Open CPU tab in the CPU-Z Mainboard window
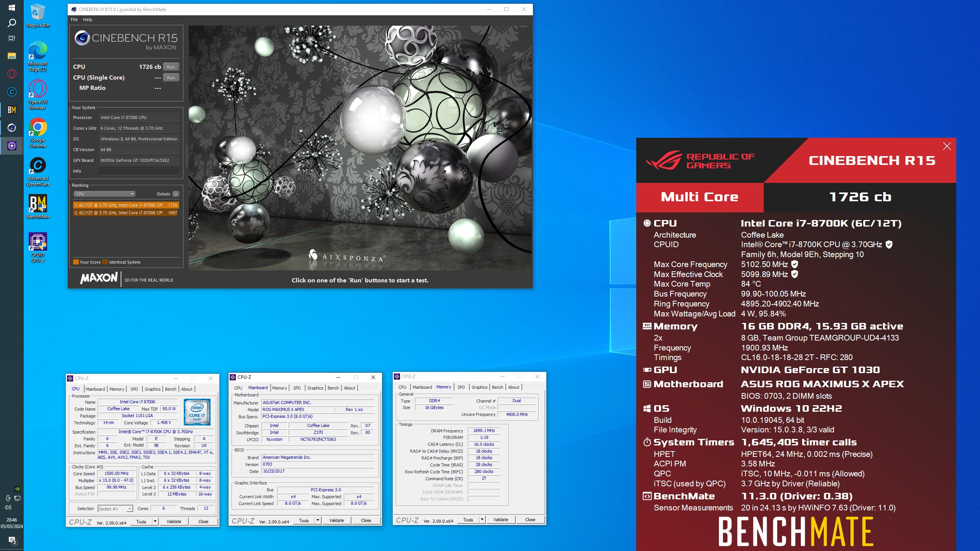This screenshot has height=551, width=980. coord(238,388)
